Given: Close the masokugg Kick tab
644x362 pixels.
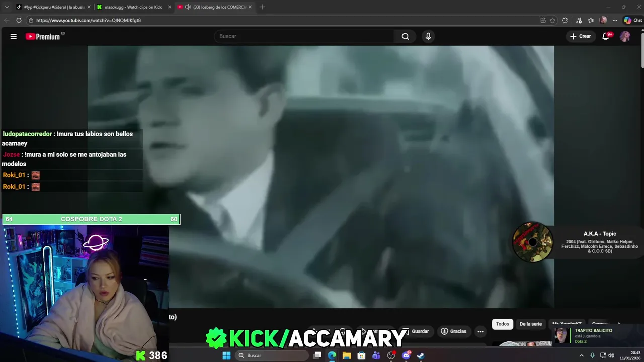Looking at the screenshot, I should 169,7.
